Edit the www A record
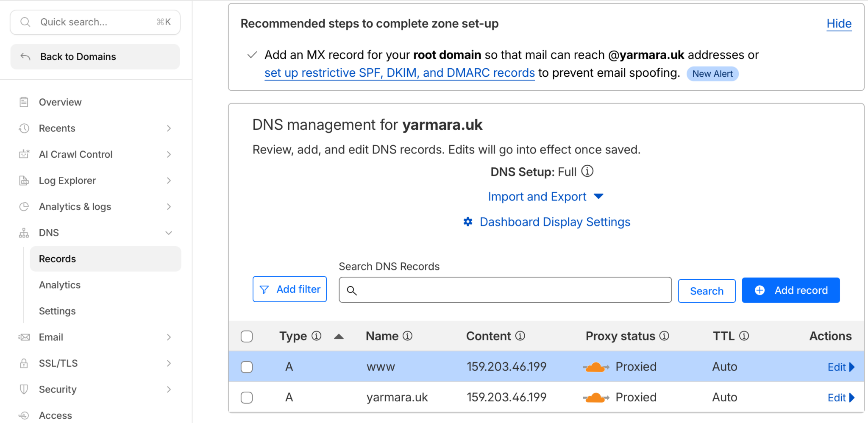Viewport: 868px width, 423px height. 841,367
